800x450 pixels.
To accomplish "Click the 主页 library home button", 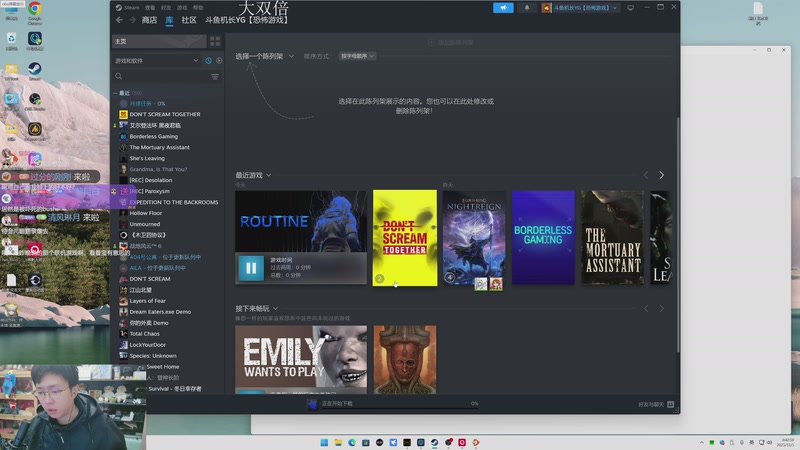I will click(159, 41).
